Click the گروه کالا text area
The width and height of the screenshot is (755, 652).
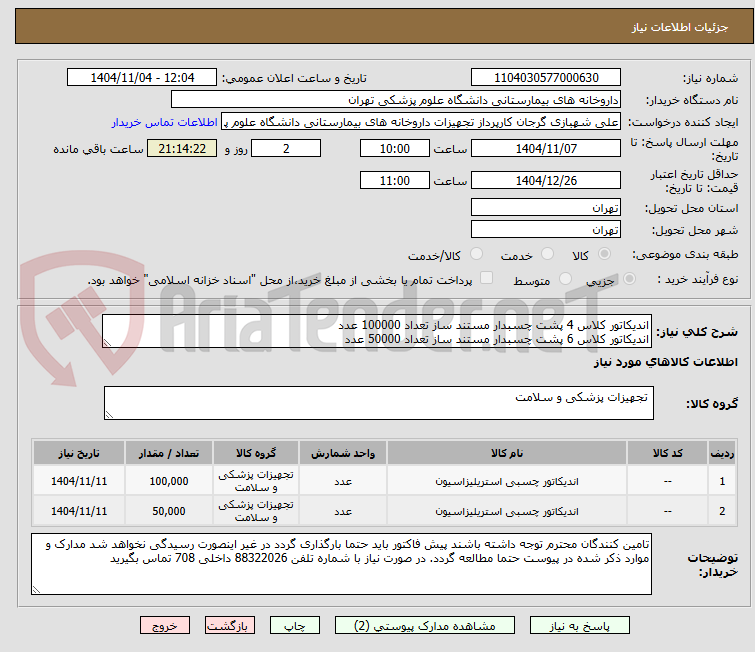tap(378, 403)
